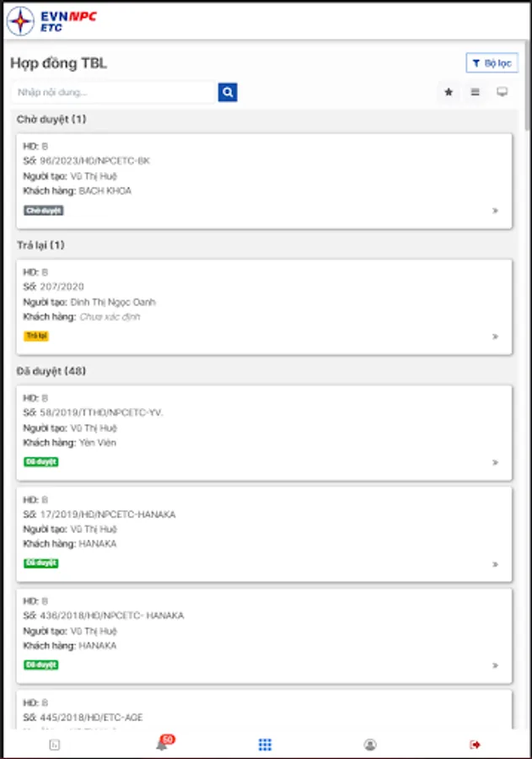Click the Nhập nội dung search field
The width and height of the screenshot is (532, 759).
[x=116, y=93]
